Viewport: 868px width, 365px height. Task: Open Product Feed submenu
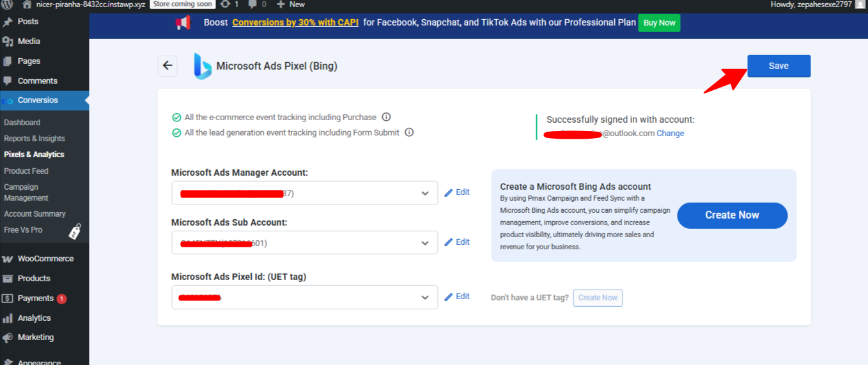tap(26, 171)
